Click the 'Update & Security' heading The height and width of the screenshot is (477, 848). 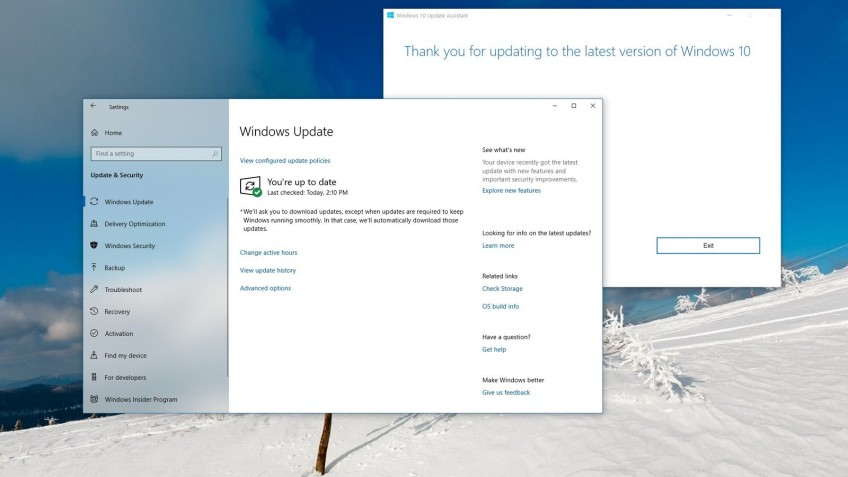click(117, 175)
